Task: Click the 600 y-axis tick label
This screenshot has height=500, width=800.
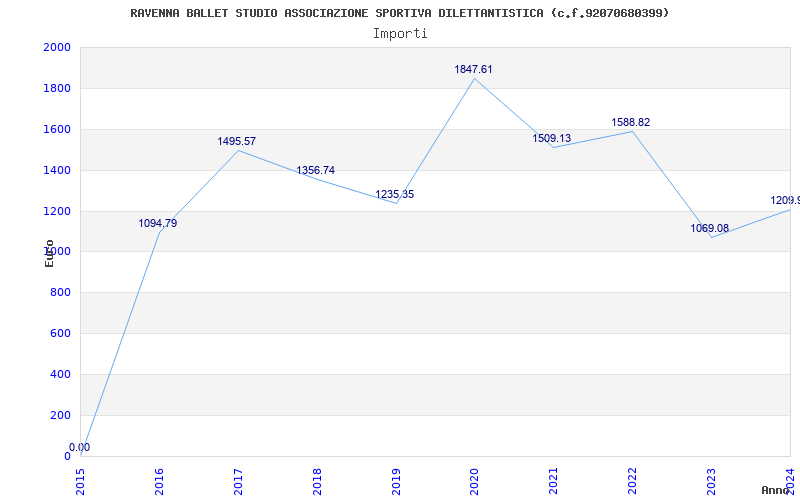Action: (60, 333)
